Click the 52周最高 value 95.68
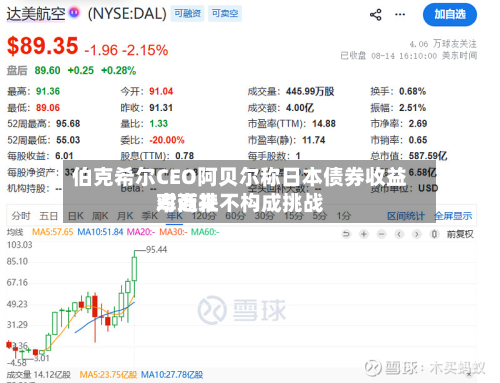This screenshot has width=500, height=383. click(68, 124)
